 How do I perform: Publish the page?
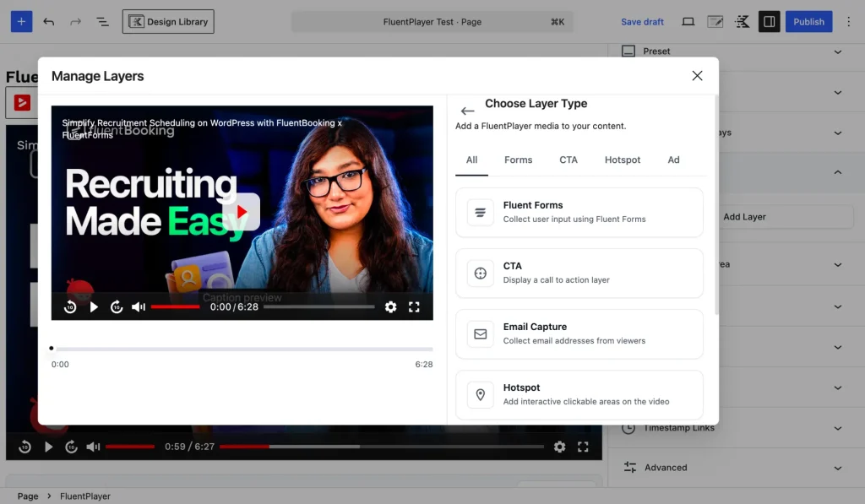pos(808,21)
